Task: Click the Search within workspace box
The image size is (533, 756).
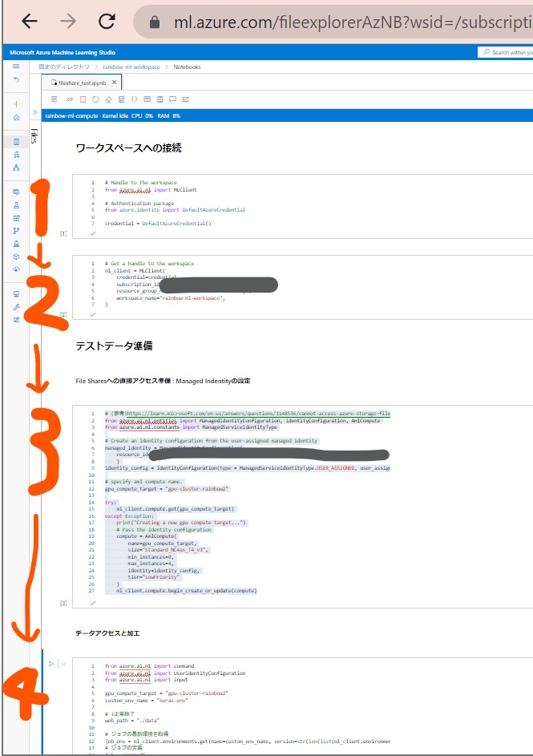Action: 506,52
